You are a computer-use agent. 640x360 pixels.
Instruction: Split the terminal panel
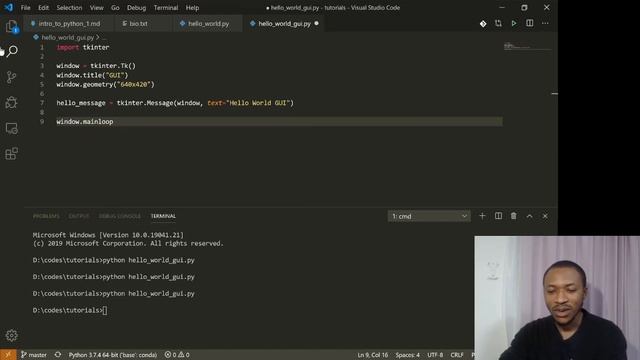[498, 216]
